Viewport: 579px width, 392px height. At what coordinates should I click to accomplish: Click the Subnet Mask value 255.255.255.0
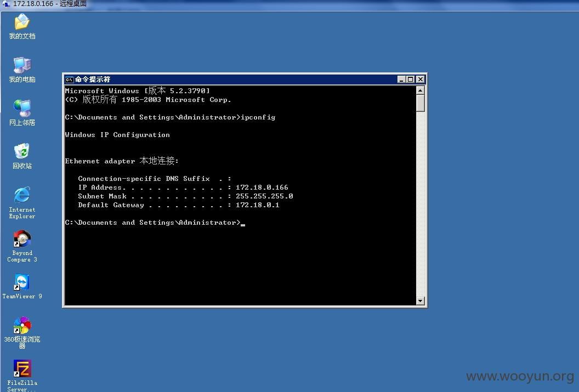(264, 196)
